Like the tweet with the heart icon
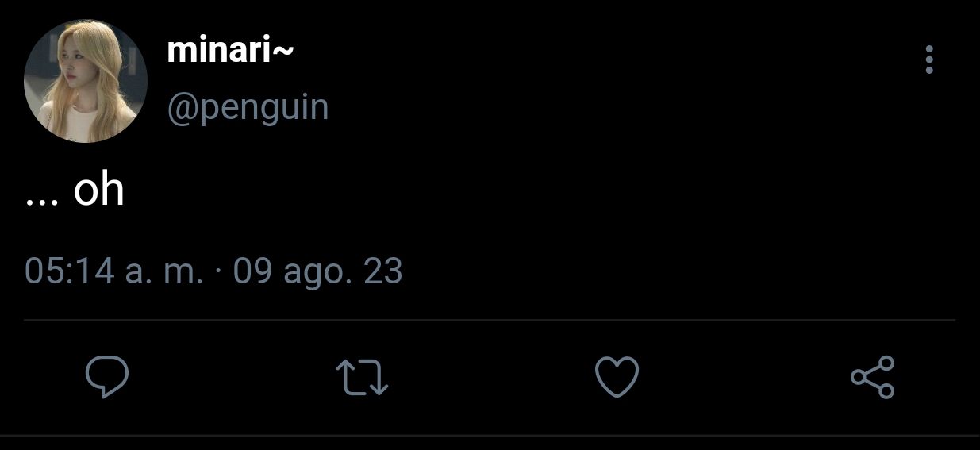The image size is (980, 450). 617,377
